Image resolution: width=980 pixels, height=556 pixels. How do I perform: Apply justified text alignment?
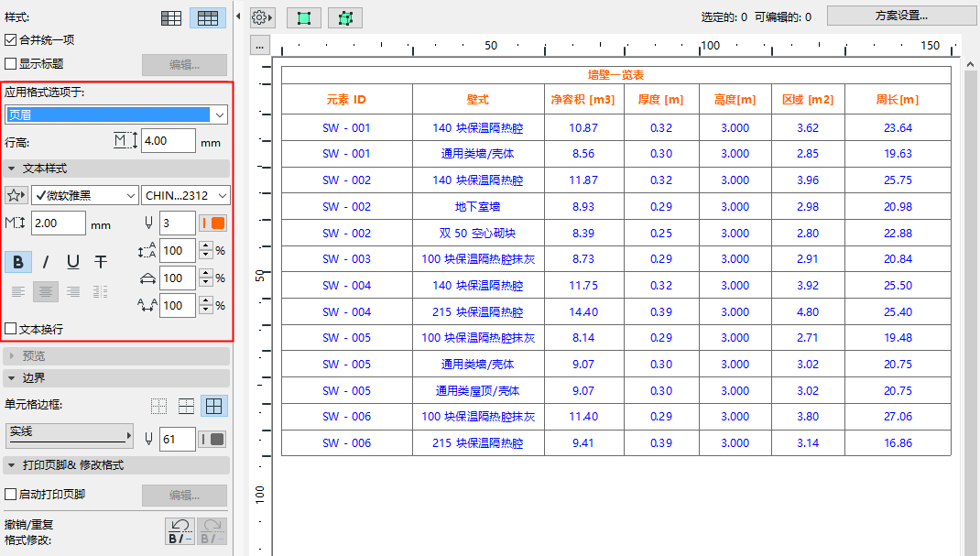(101, 292)
